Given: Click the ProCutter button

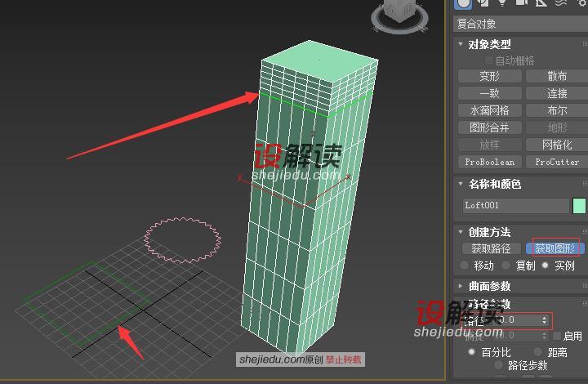Looking at the screenshot, I should point(557,162).
